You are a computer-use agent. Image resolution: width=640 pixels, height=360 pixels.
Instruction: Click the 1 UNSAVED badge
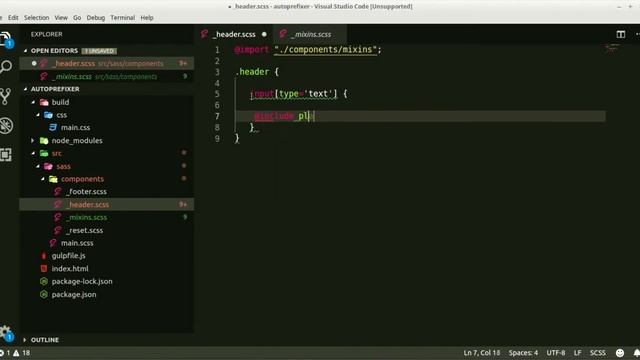99,51
